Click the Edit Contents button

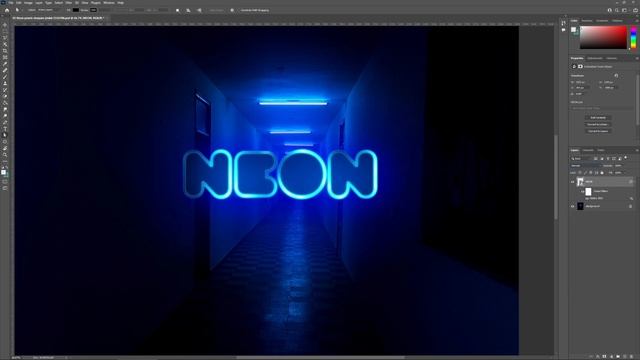598,118
